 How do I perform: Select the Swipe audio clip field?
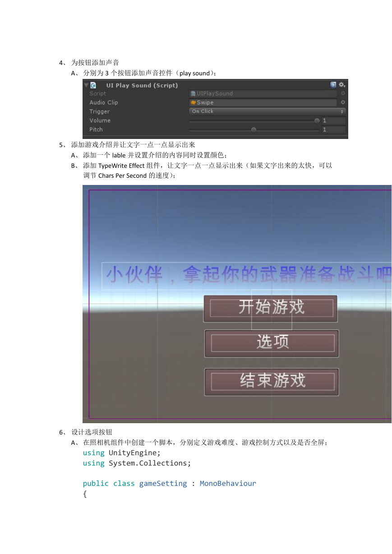tap(263, 102)
